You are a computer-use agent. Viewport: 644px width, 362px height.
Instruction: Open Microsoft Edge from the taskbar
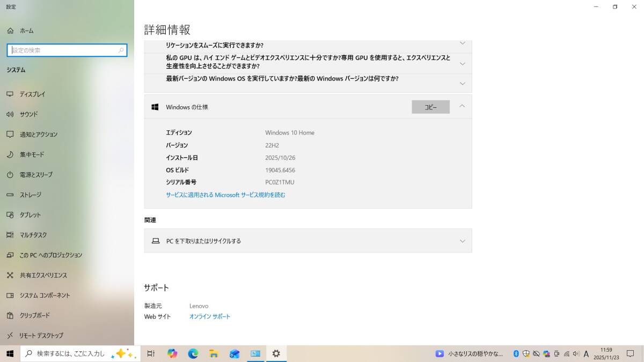(x=193, y=353)
